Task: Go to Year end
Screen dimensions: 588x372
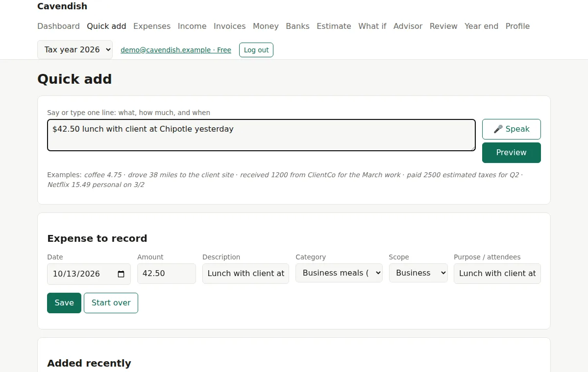Action: click(x=481, y=26)
